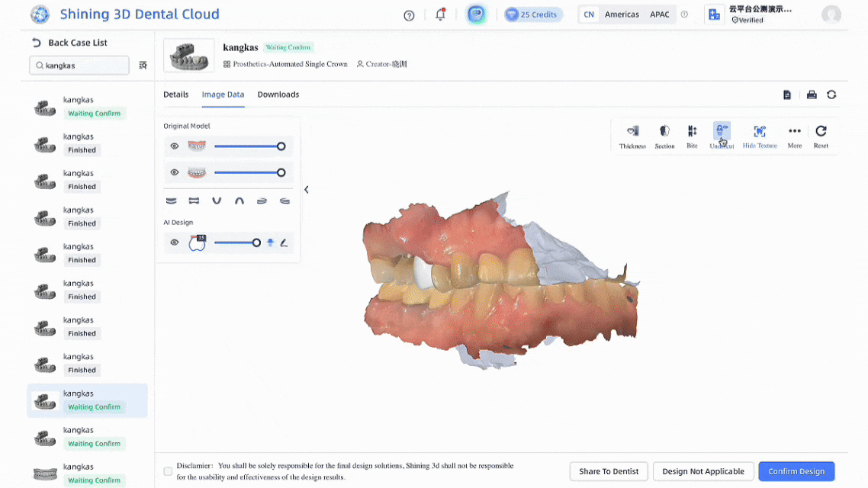The height and width of the screenshot is (488, 868).
Task: Open the case list filter options
Action: [143, 66]
